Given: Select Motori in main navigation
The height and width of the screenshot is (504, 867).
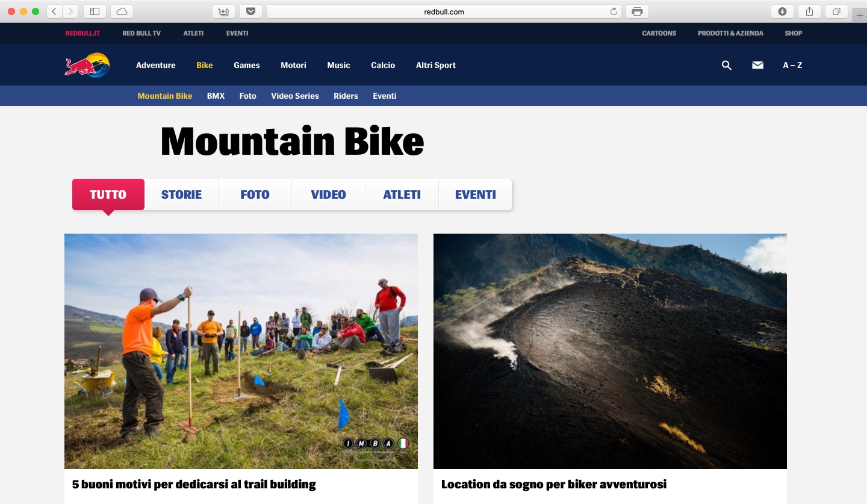Looking at the screenshot, I should (293, 65).
